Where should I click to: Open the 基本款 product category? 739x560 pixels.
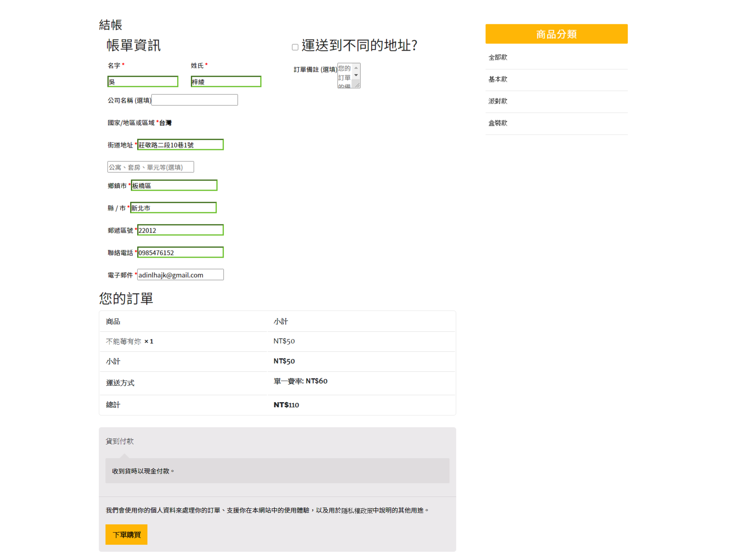498,79
